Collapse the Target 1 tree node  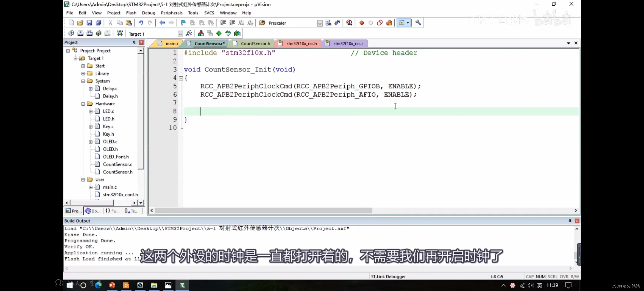tap(76, 58)
